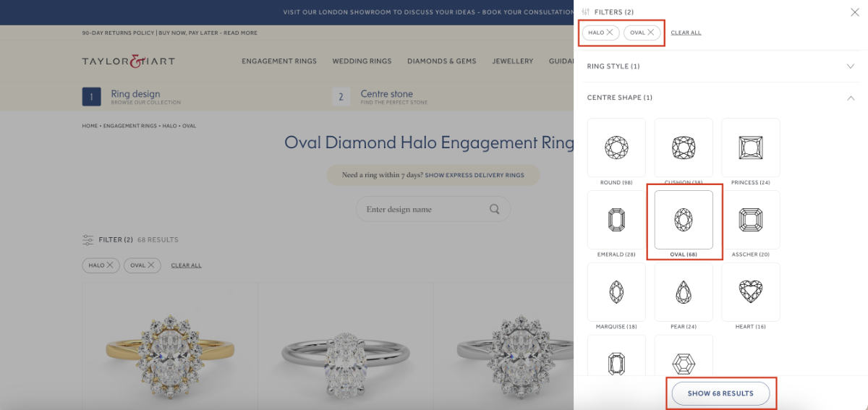The height and width of the screenshot is (410, 868).
Task: Close the filters panel
Action: click(x=854, y=12)
